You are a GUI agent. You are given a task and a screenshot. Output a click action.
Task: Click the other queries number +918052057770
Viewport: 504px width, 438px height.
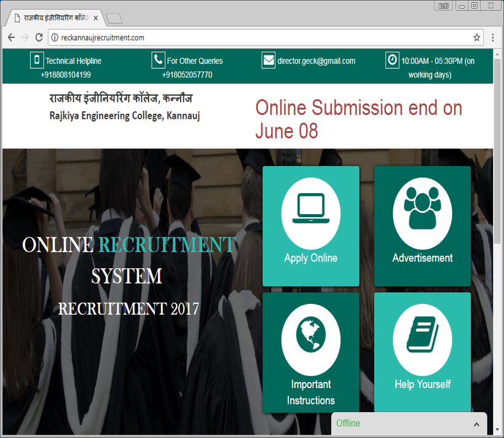click(x=187, y=74)
